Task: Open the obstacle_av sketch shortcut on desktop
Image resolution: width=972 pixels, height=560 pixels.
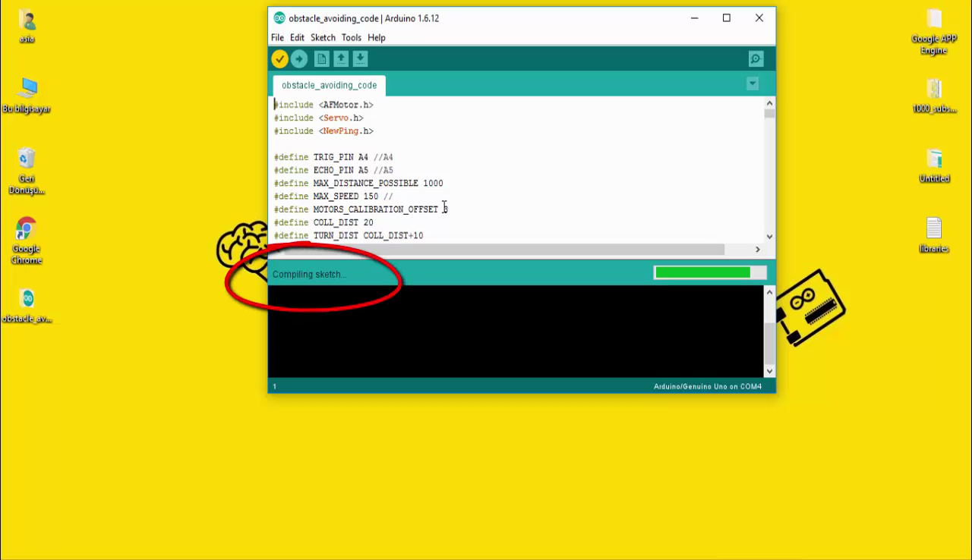Action: [27, 300]
